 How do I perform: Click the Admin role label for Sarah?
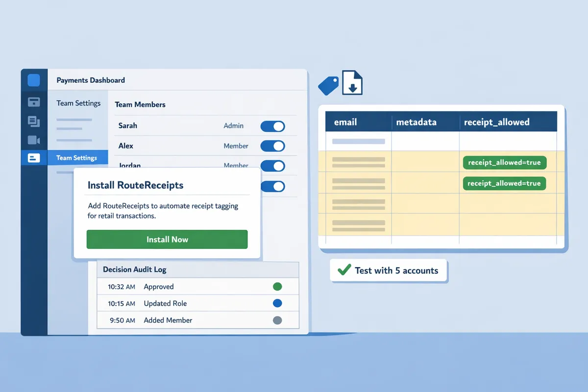coord(234,126)
